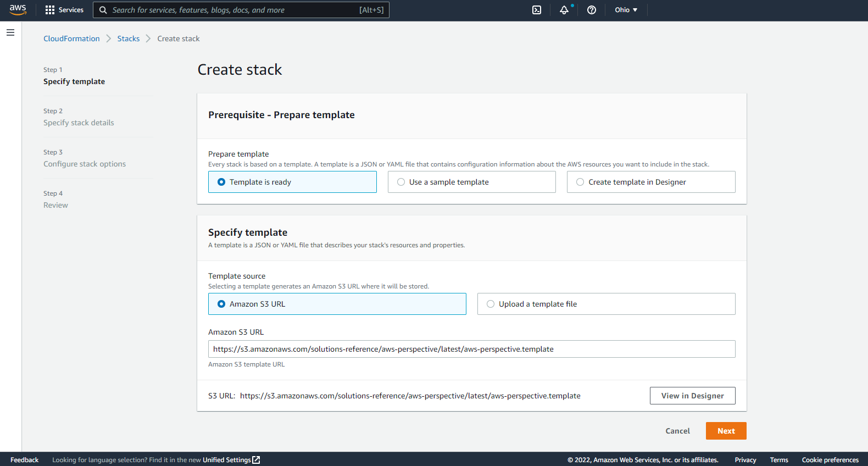Click the search magnifier icon

103,10
